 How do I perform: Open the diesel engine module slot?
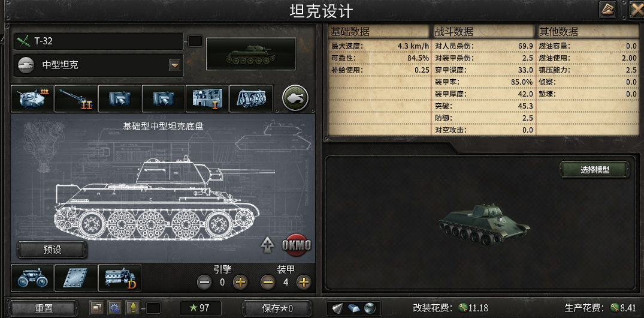point(120,278)
